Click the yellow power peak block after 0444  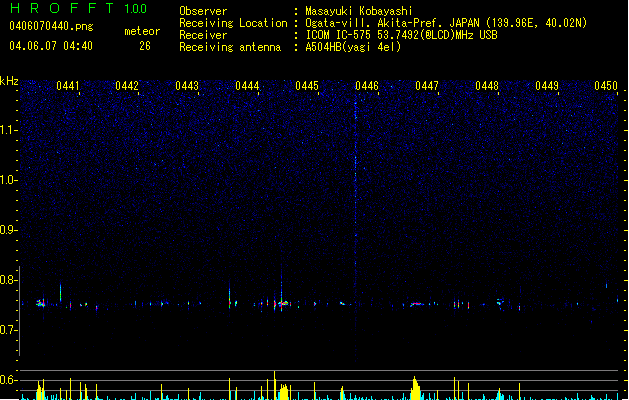pos(284,392)
